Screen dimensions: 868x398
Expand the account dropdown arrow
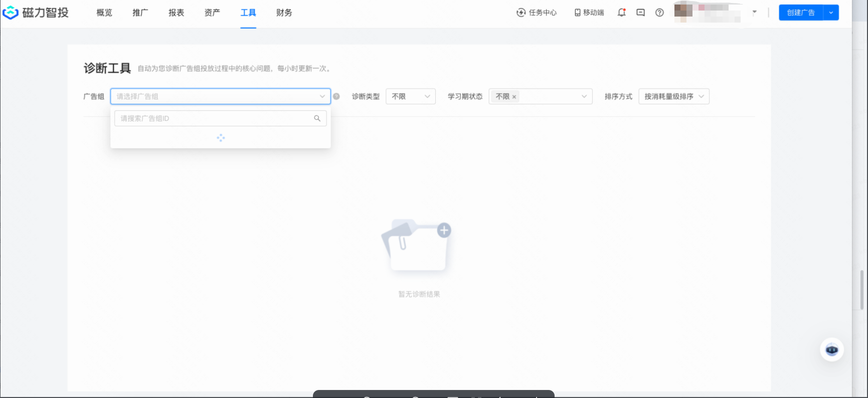point(755,12)
